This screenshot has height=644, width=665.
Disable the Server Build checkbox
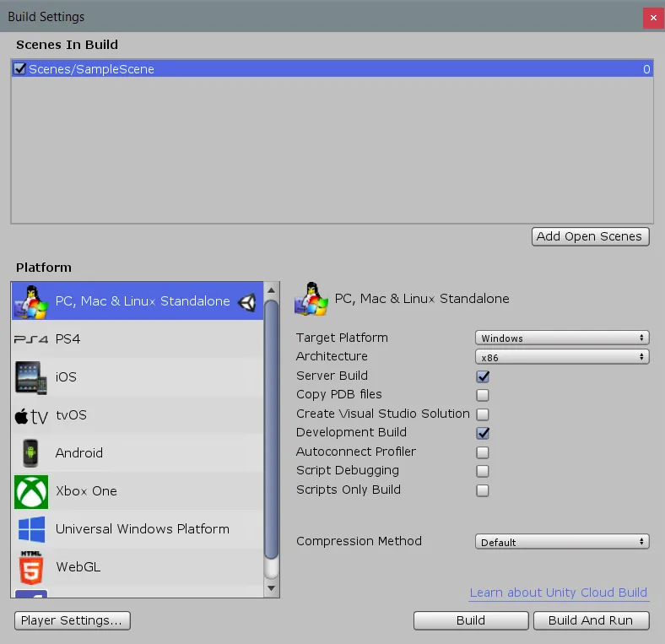483,376
